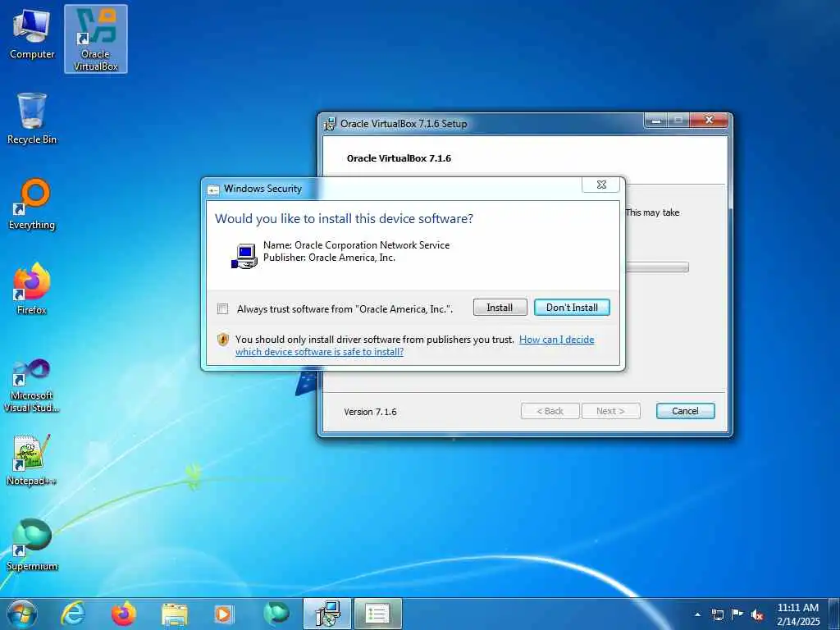This screenshot has height=630, width=840.
Task: Open Windows Media Player from the taskbar
Action: pyautogui.click(x=224, y=614)
